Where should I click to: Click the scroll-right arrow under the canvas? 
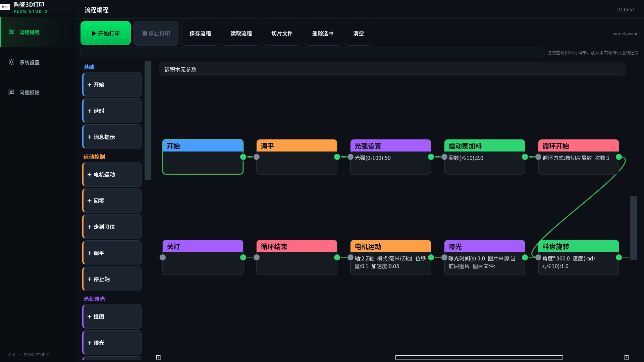(x=627, y=357)
